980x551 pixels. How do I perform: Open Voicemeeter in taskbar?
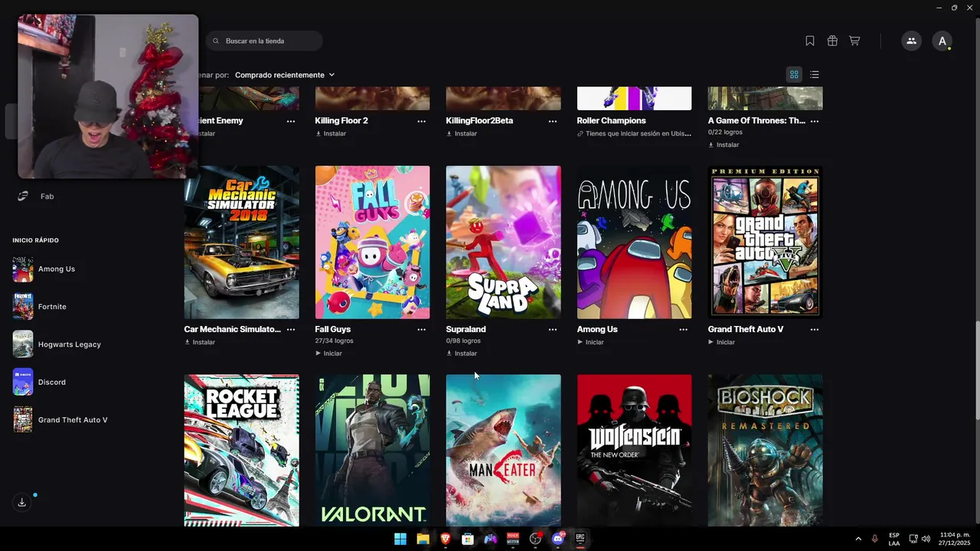[513, 539]
